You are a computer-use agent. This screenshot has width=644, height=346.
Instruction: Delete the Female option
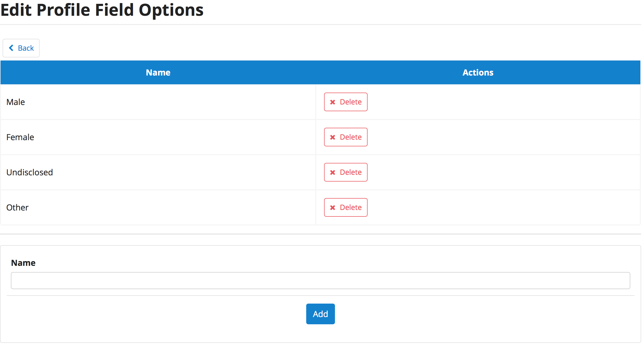346,137
